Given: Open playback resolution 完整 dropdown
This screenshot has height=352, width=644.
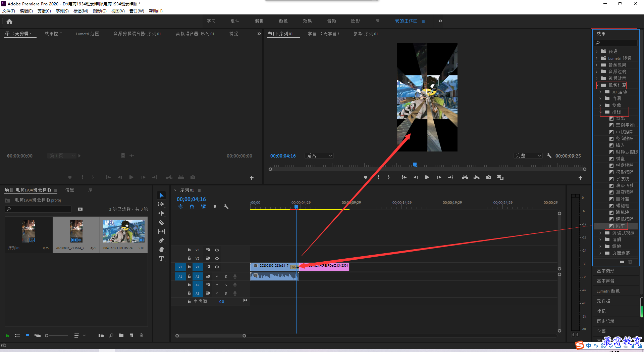Looking at the screenshot, I should (528, 156).
